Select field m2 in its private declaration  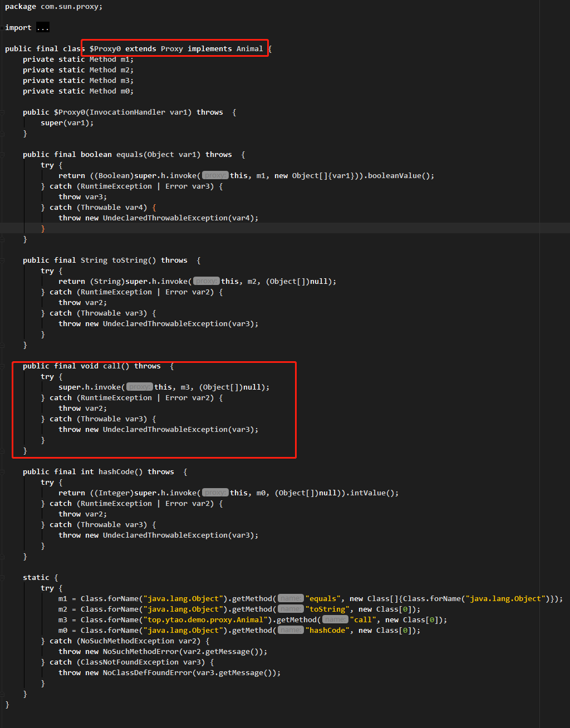[x=125, y=70]
